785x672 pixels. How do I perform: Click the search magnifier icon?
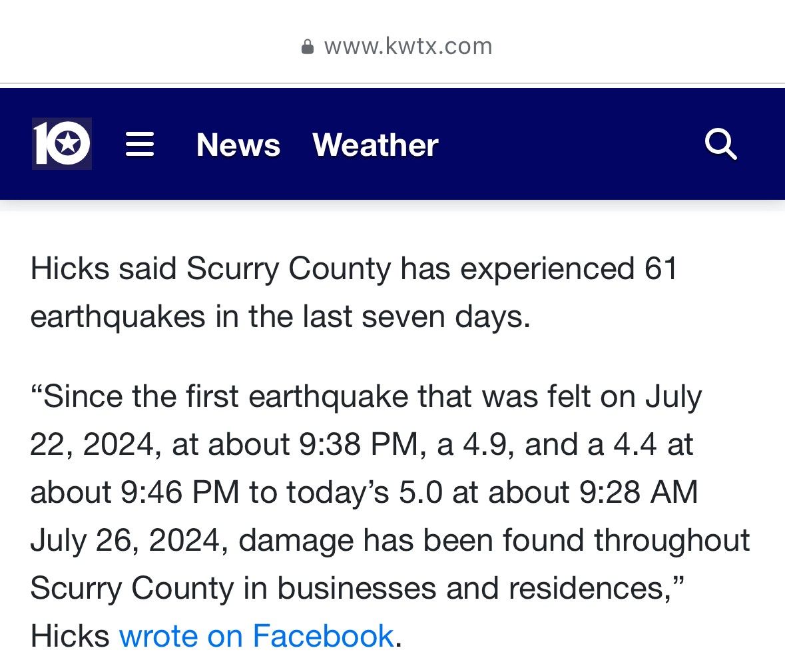[x=720, y=145]
